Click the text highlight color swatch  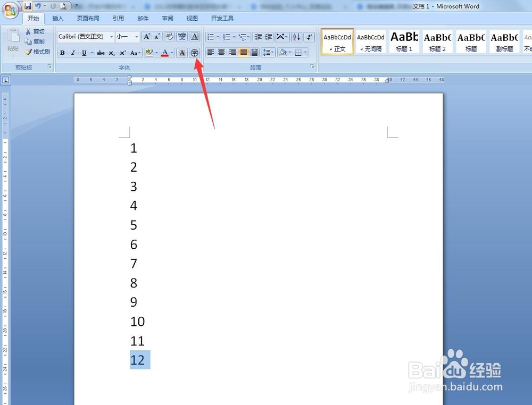tap(150, 53)
